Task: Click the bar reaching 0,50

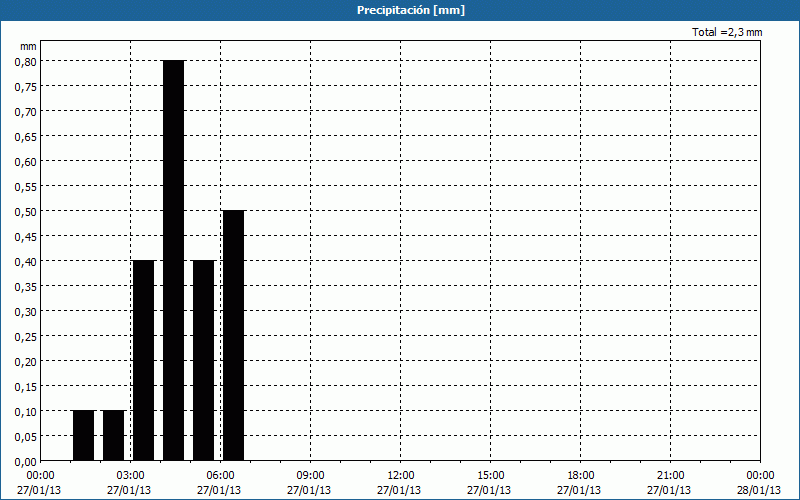Action: pyautogui.click(x=234, y=336)
